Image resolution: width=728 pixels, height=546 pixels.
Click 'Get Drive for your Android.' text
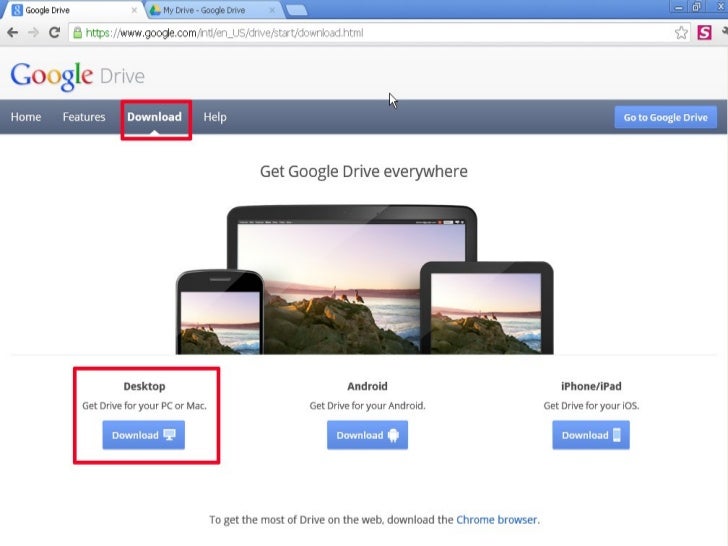(367, 406)
